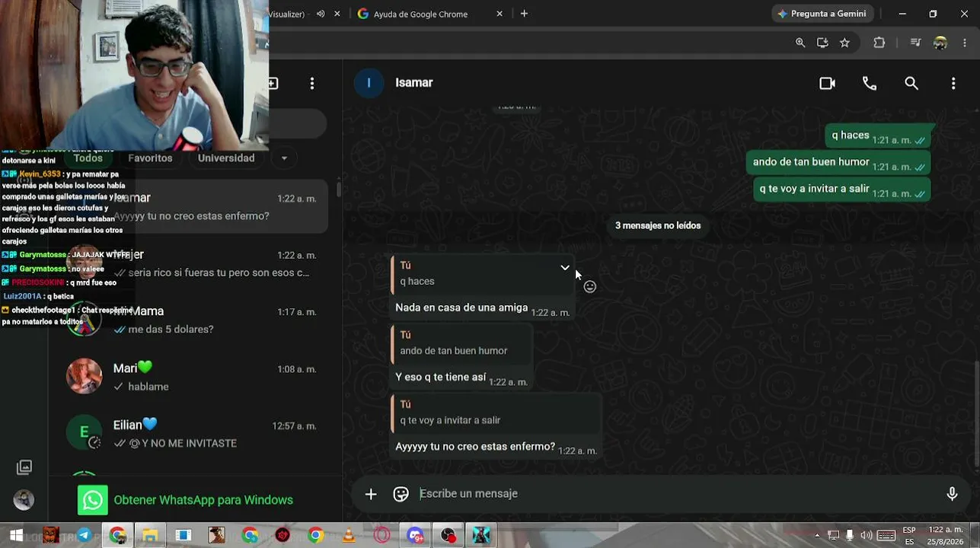Open the Mari chat
The height and width of the screenshot is (548, 980).
pos(195,378)
